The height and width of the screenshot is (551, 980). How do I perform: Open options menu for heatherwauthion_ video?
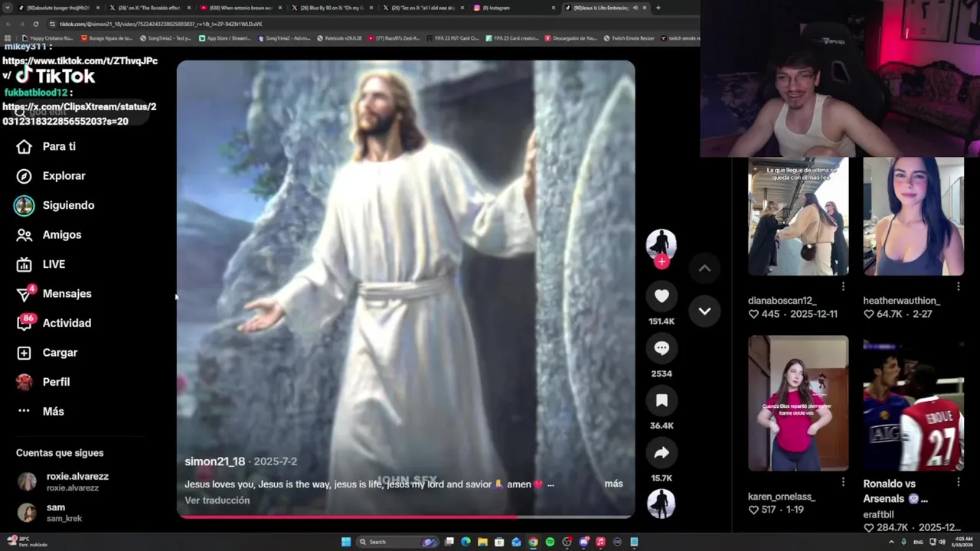point(959,286)
